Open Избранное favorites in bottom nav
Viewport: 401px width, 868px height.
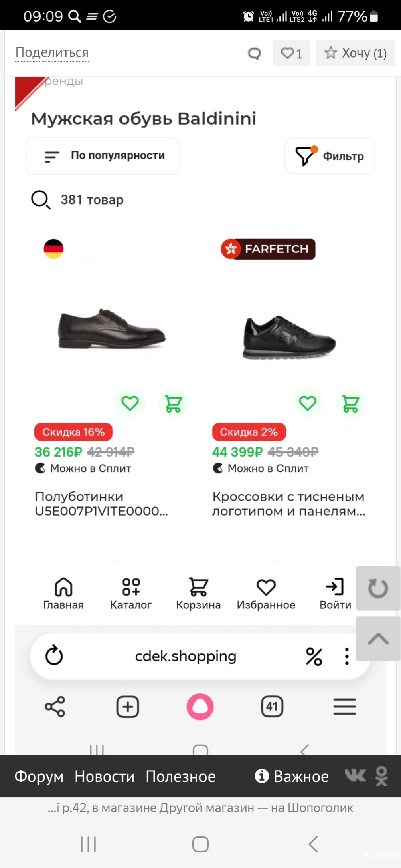(x=266, y=593)
